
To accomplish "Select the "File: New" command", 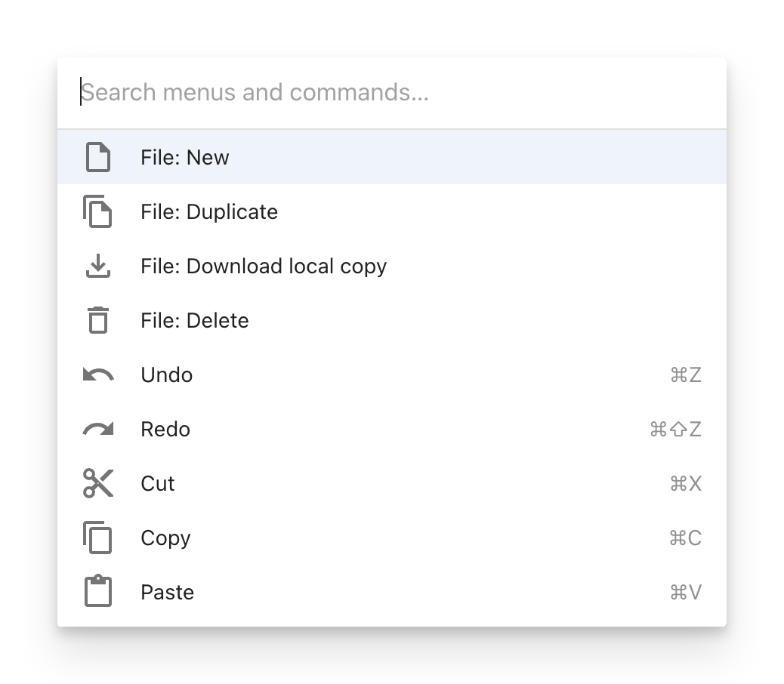I will coord(185,158).
